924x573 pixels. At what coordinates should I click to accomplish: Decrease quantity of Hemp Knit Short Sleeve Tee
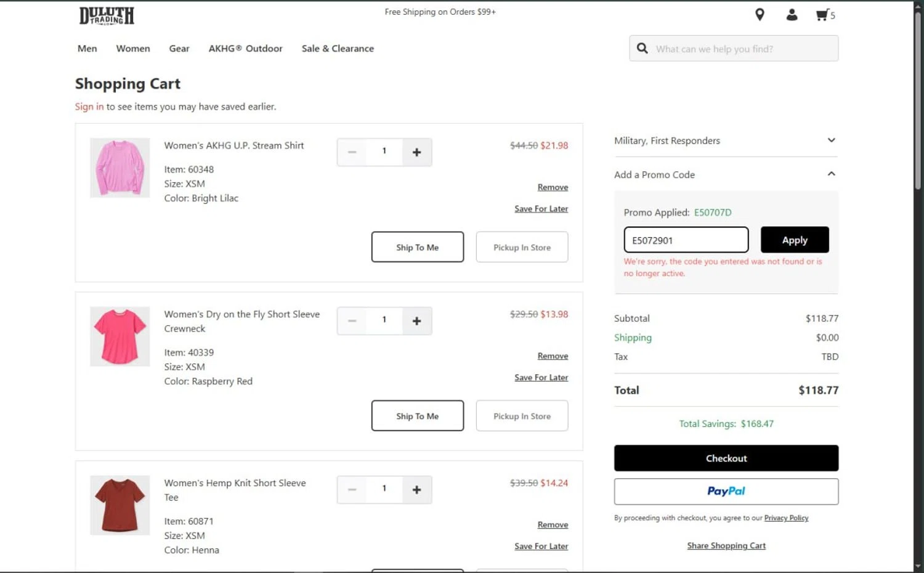[352, 490]
